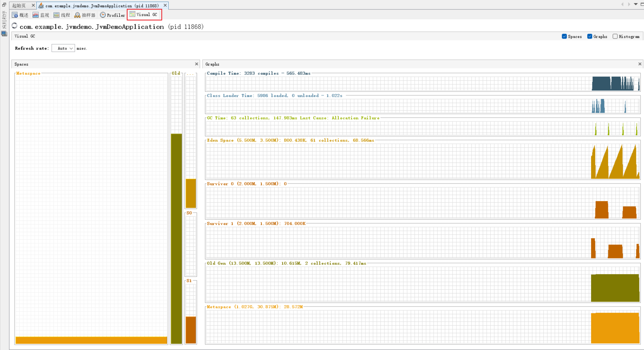The height and width of the screenshot is (350, 644).
Task: Close the Graphs panel
Action: [x=640, y=64]
